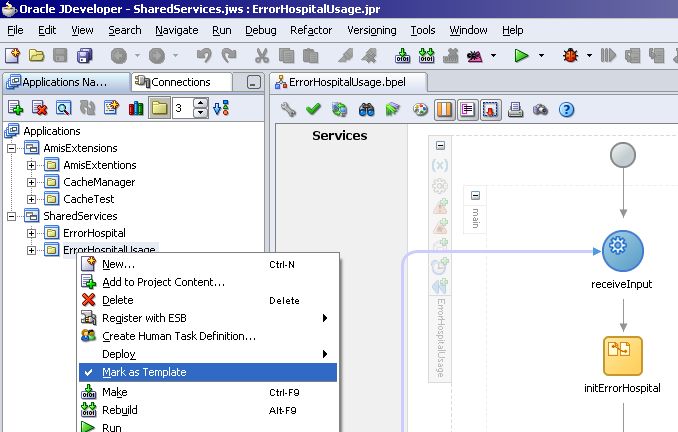Select Add to Project Content
The image size is (678, 432).
[x=163, y=282]
